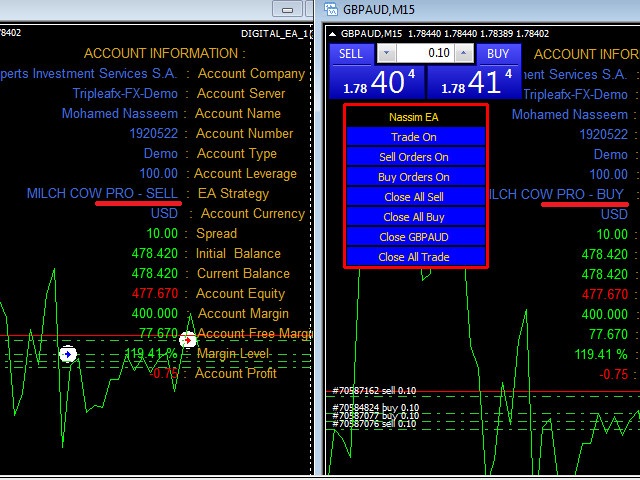Image resolution: width=640 pixels, height=480 pixels.
Task: Toggle Buy Orders On
Action: point(416,177)
